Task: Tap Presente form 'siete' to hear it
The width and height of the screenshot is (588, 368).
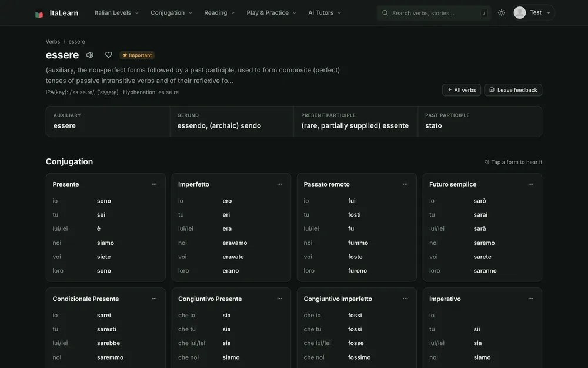Action: (104, 257)
